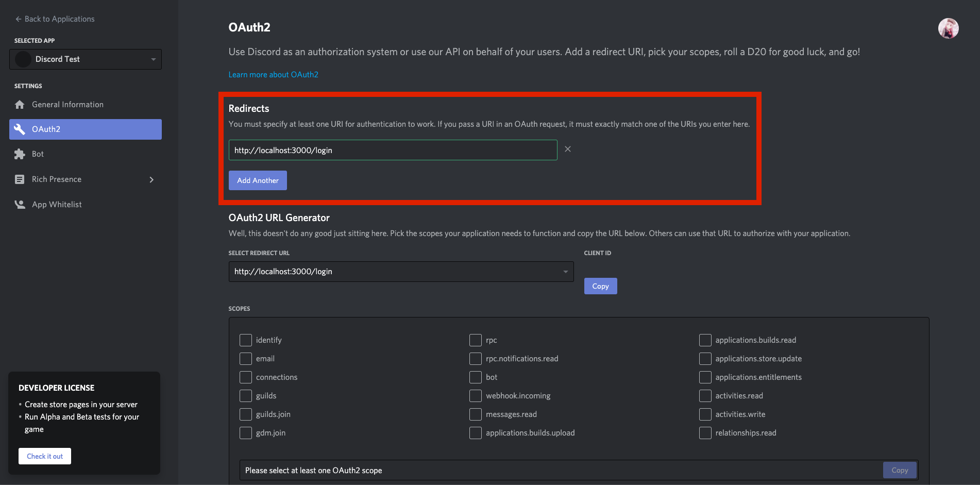Expand the Rich Presence submenu chevron
Image resolution: width=980 pixels, height=485 pixels.
tap(151, 179)
